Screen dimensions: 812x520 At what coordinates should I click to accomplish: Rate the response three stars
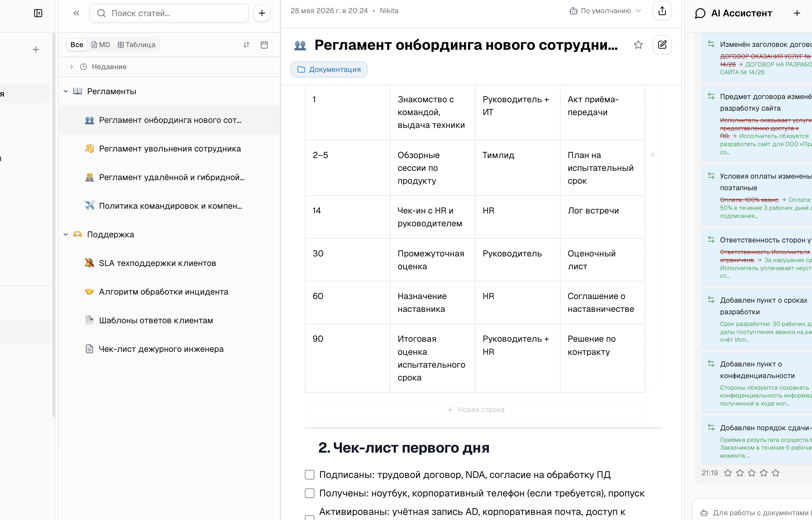[751, 473]
